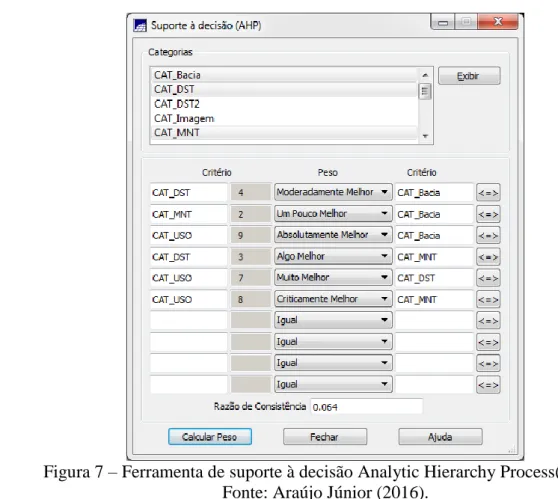Image resolution: width=558 pixels, height=499 pixels.
Task: Minimize the Suporte à decisão window
Action: [443, 22]
